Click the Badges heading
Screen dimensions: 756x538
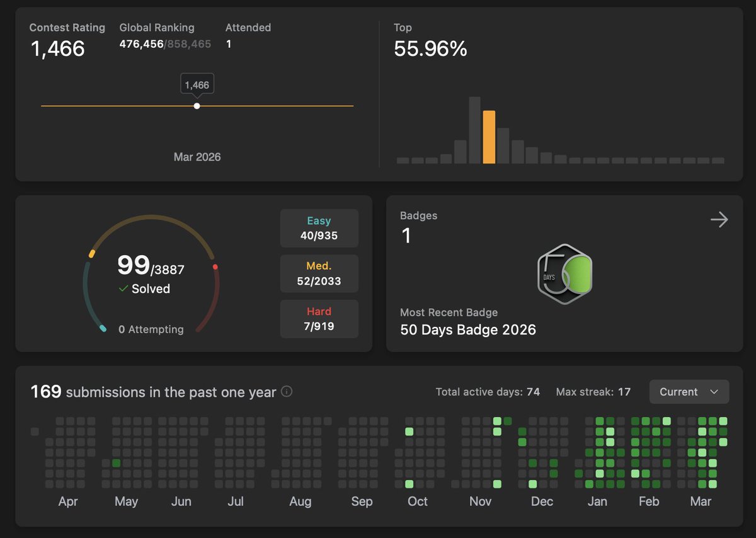point(418,215)
